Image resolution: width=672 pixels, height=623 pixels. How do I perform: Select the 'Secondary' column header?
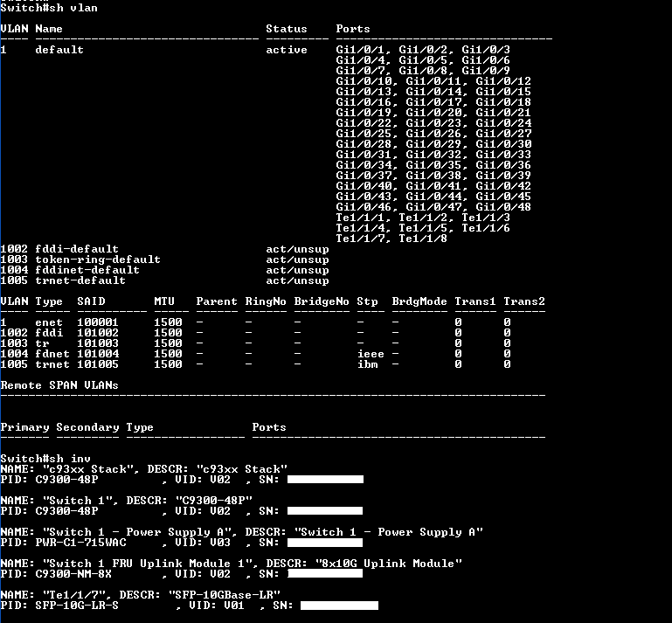click(x=87, y=427)
